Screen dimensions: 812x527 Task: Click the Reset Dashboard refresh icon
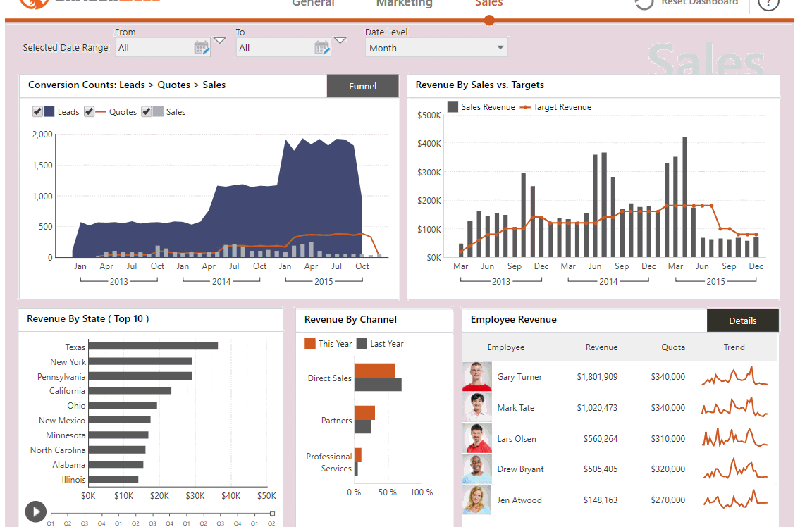tap(644, 3)
